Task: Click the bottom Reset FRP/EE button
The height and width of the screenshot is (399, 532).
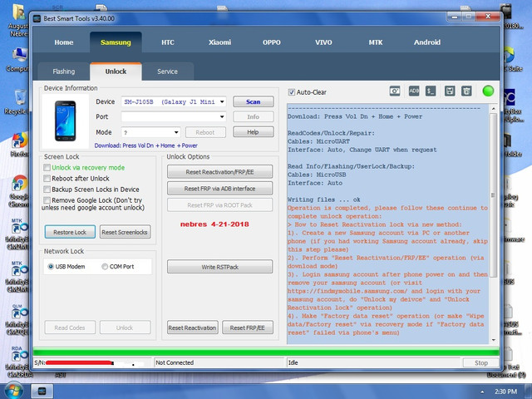Action: pos(248,328)
